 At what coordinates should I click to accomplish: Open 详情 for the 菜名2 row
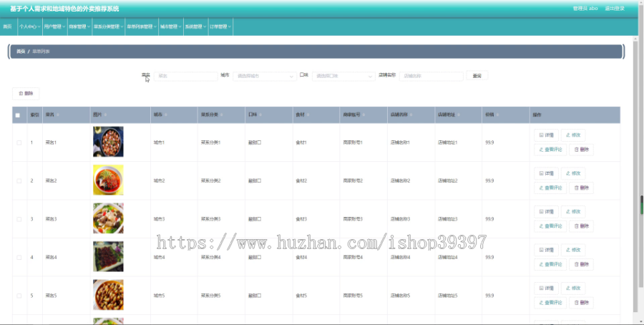[x=546, y=173]
